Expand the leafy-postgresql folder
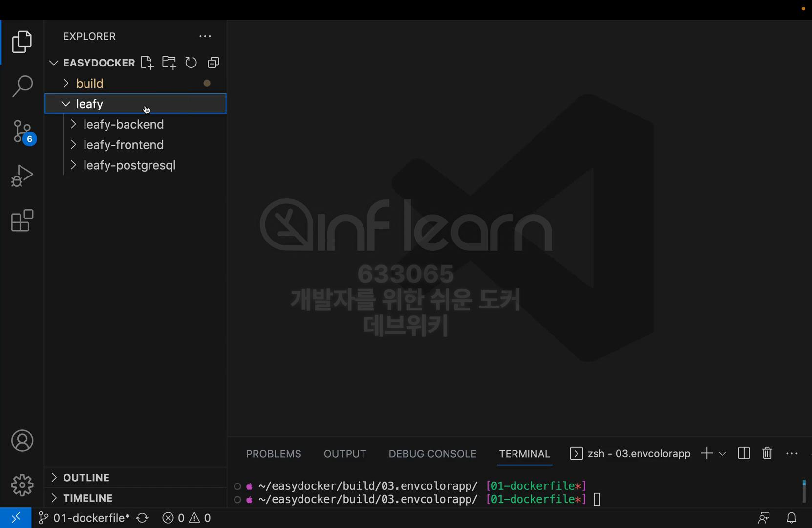Image resolution: width=812 pixels, height=528 pixels. 135,165
